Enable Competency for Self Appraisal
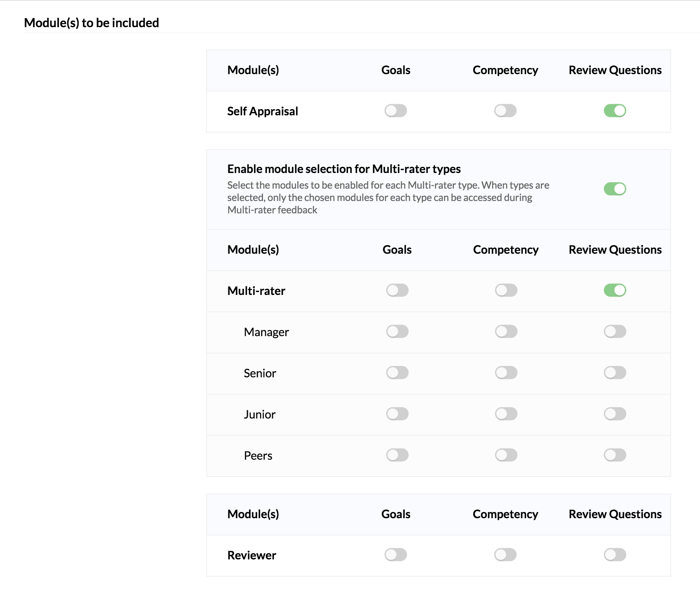700x594 pixels. coord(505,111)
